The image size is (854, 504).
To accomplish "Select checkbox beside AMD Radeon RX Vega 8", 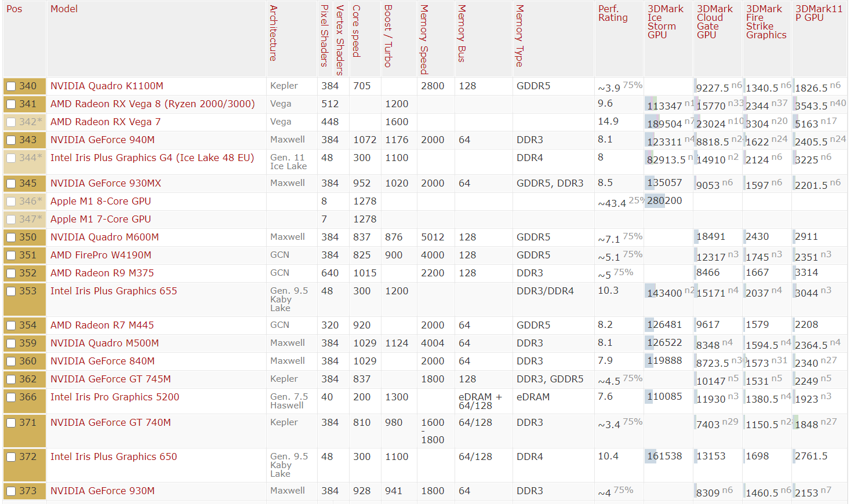I will pyautogui.click(x=11, y=104).
